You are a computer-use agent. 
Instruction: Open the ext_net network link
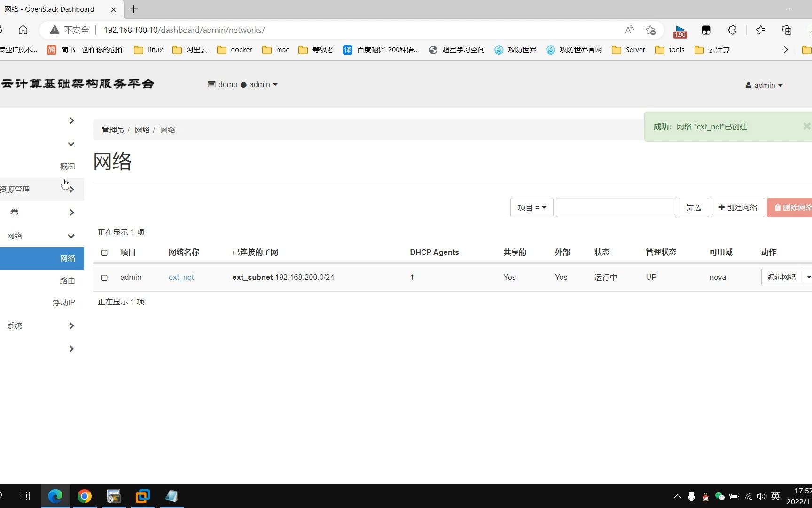click(x=181, y=278)
